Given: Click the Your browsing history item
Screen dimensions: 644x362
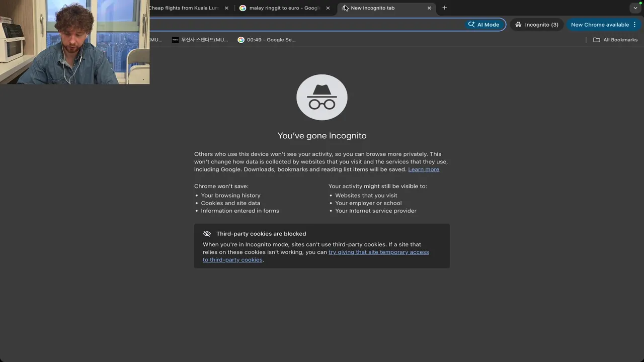Looking at the screenshot, I should (x=231, y=196).
